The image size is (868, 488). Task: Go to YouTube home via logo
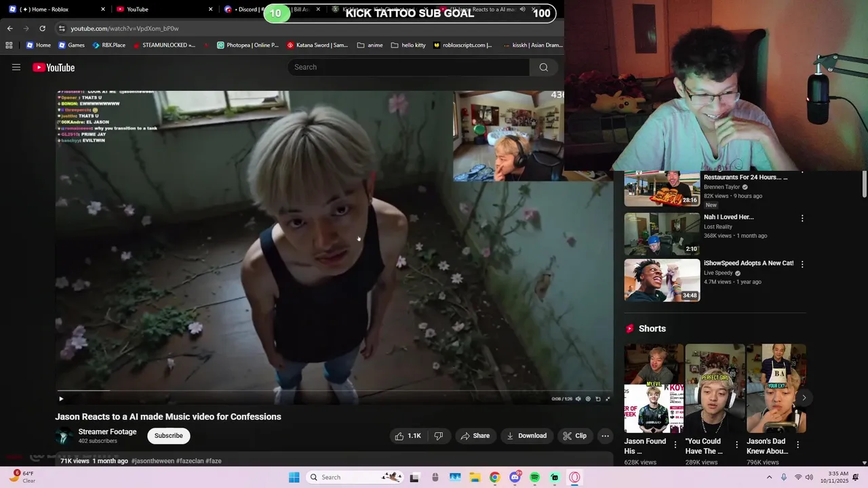tap(54, 67)
